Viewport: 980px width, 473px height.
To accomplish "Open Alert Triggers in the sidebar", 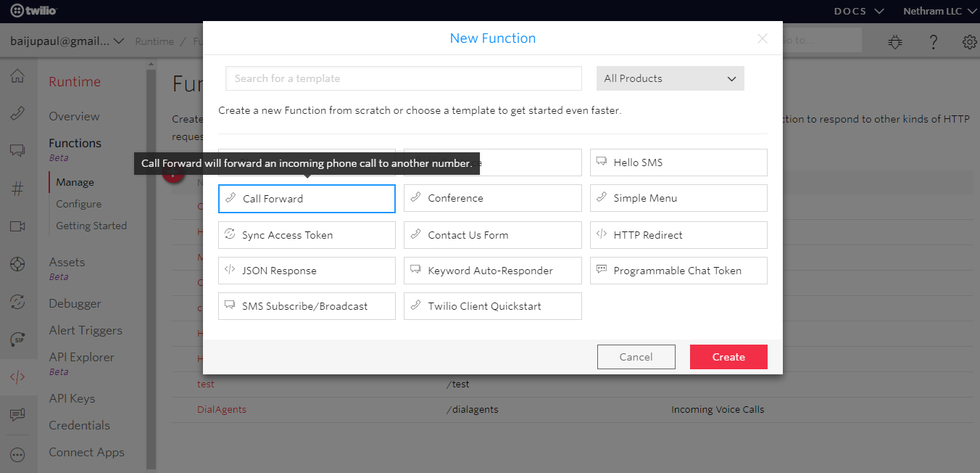I will [86, 330].
